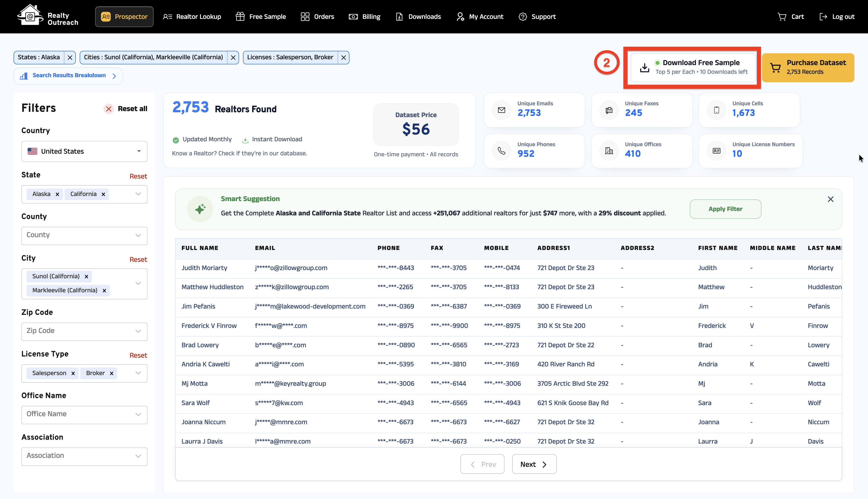Click the Unique Offices building icon
The width and height of the screenshot is (868, 499).
[x=609, y=151]
